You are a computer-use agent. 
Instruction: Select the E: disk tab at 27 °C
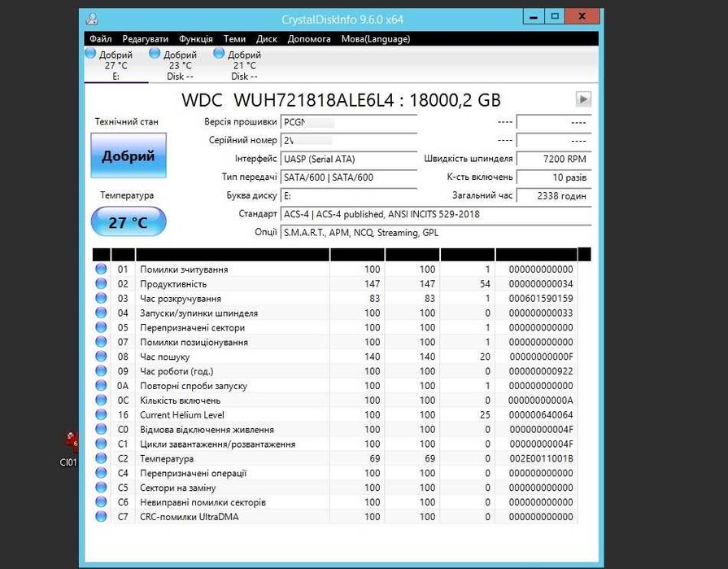coord(116,65)
